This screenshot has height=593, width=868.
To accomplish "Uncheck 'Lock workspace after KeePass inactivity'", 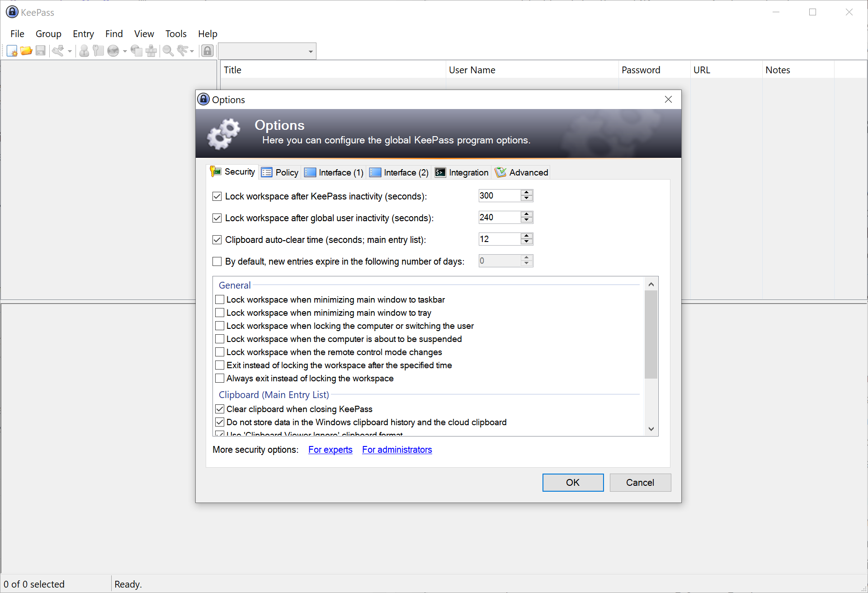I will click(x=217, y=196).
